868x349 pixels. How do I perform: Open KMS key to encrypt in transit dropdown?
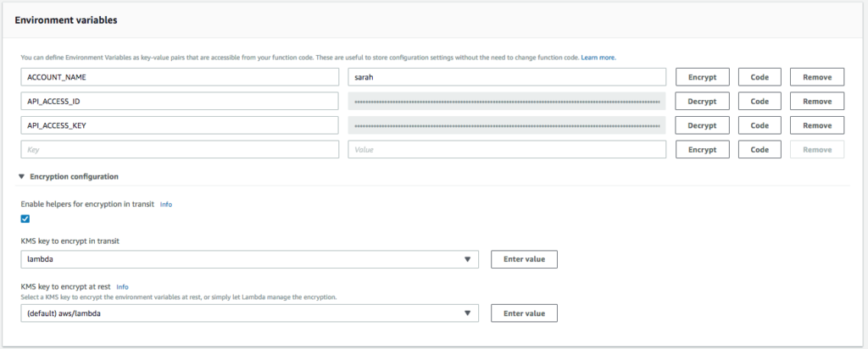pyautogui.click(x=250, y=259)
